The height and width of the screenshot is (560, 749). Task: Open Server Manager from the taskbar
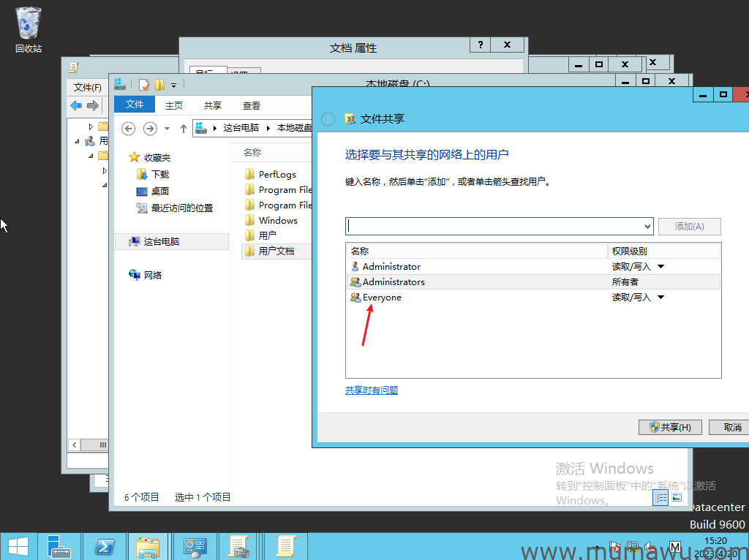(60, 546)
